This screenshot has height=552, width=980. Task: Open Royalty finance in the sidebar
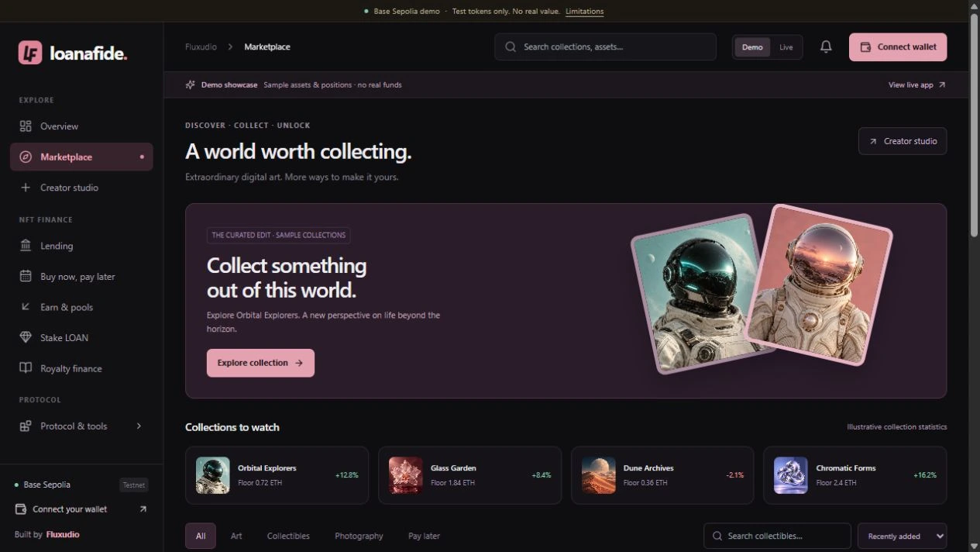point(81,368)
